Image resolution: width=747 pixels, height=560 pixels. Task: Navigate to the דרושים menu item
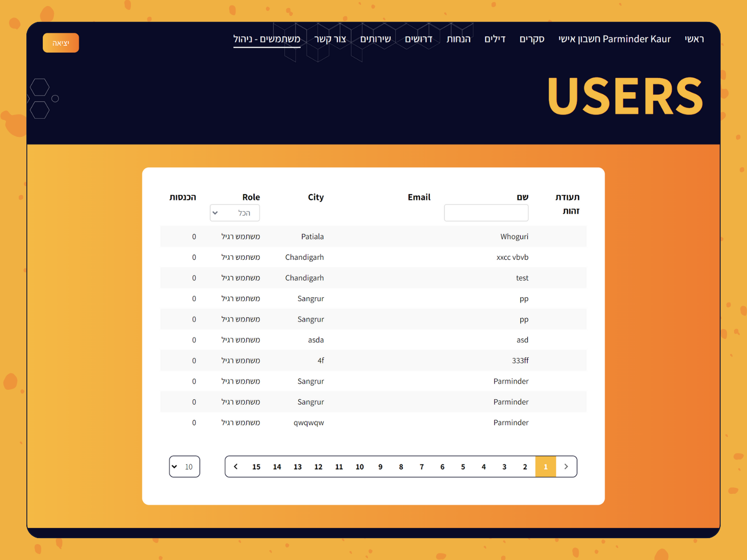pyautogui.click(x=418, y=39)
